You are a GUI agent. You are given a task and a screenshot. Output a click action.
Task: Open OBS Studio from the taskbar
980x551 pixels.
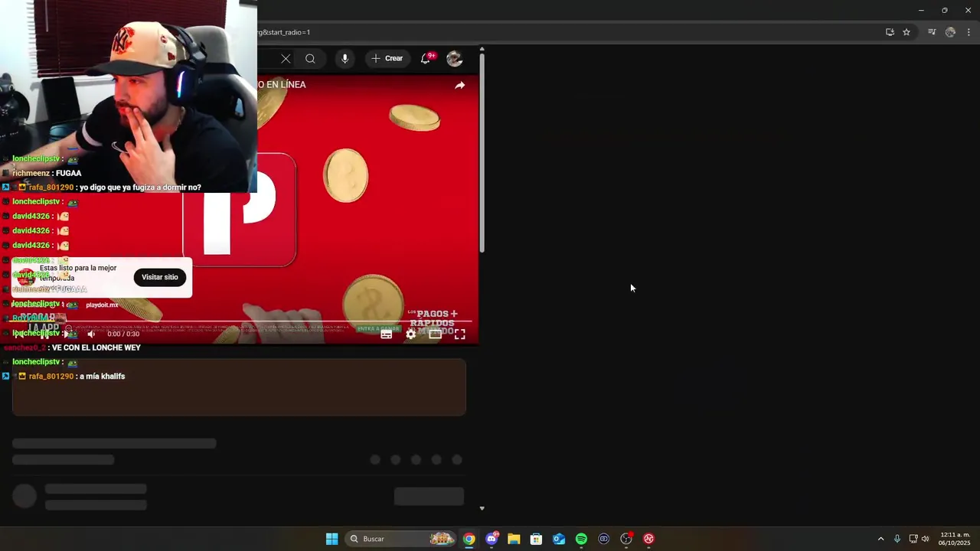626,539
